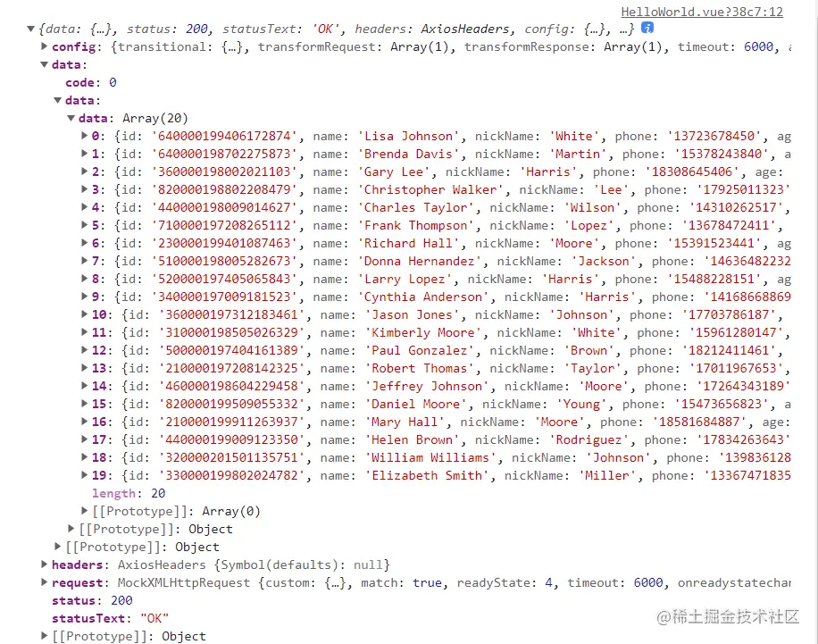Expand the config property
818x644 pixels.
click(45, 46)
